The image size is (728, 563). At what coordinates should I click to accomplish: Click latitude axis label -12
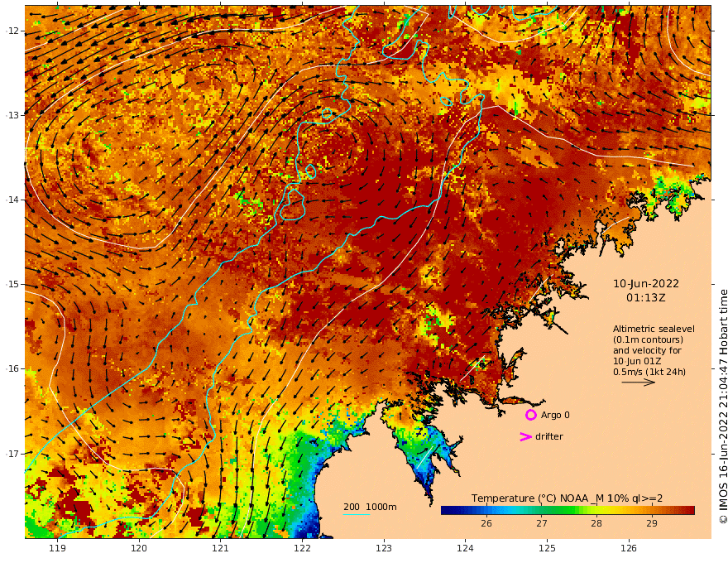[13, 31]
